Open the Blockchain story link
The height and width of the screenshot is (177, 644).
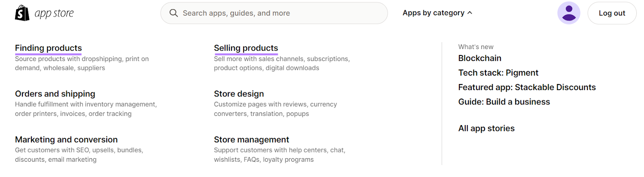point(480,58)
